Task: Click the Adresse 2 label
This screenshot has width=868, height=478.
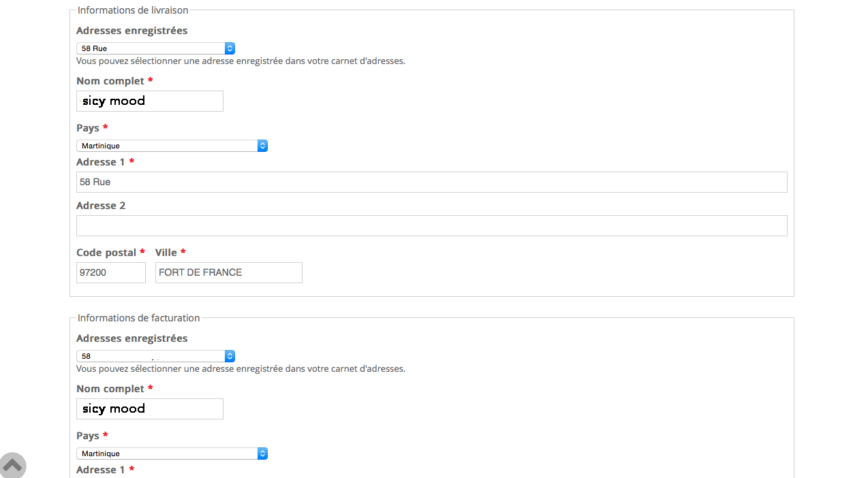Action: [101, 206]
